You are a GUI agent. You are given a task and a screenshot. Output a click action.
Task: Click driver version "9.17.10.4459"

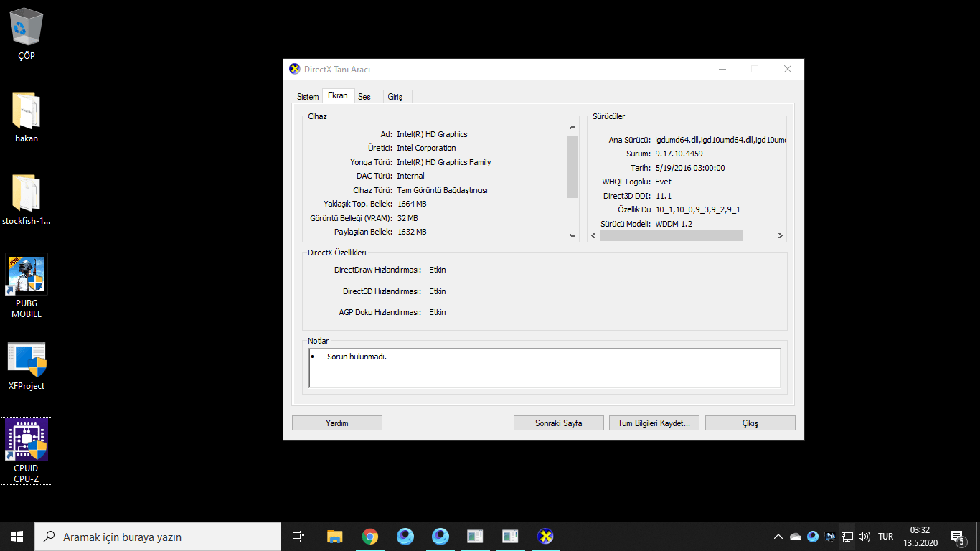coord(679,154)
